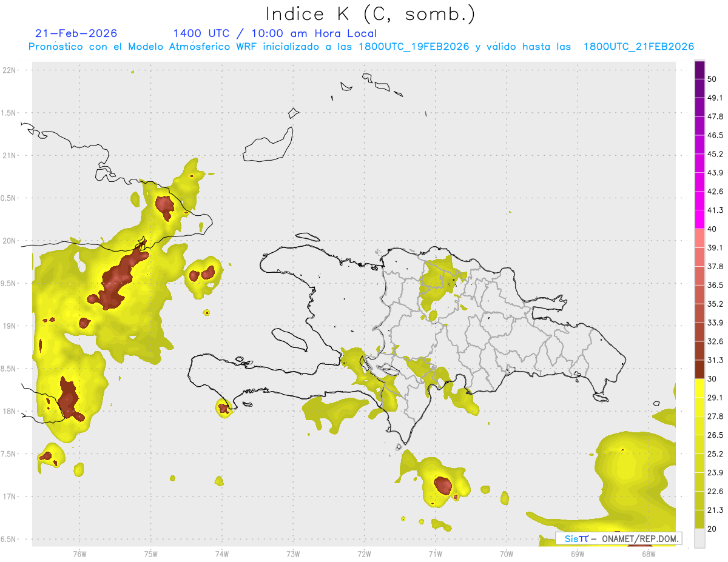Click the olive swatch between 20 and 21.3
The image size is (728, 562).
[x=699, y=520]
